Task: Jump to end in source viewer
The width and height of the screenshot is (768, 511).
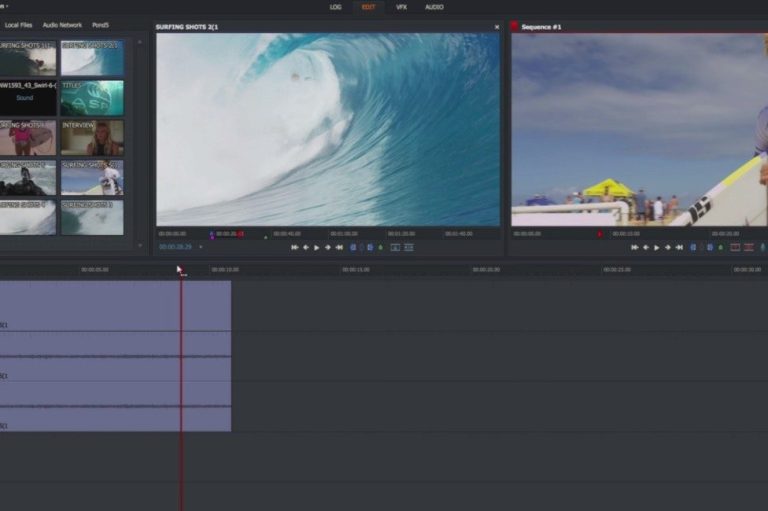Action: tap(339, 247)
